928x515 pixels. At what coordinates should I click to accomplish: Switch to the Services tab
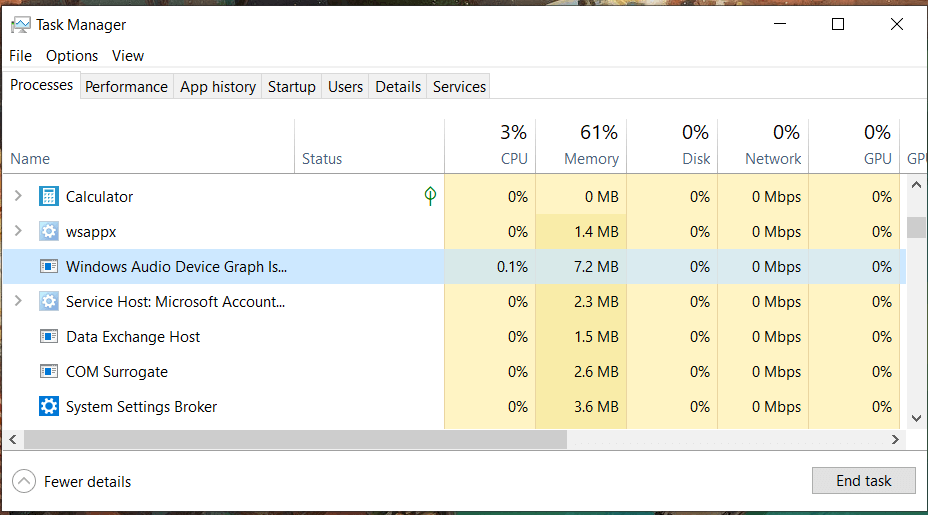[x=459, y=86]
